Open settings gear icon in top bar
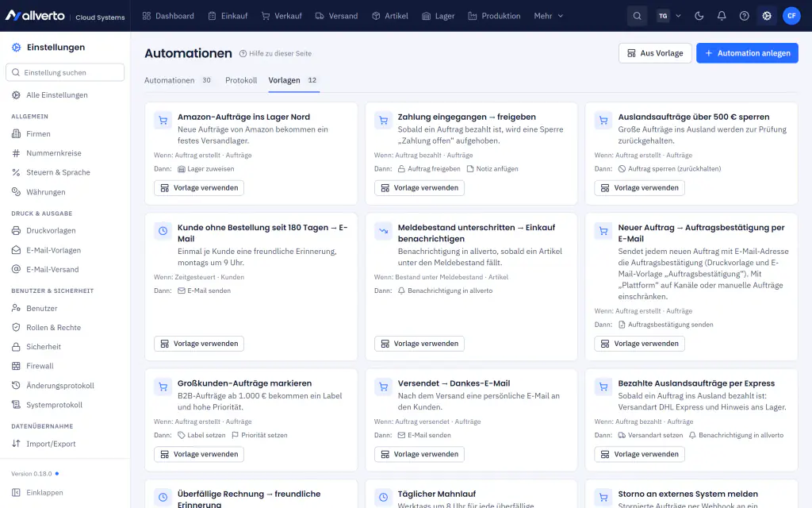Image resolution: width=812 pixels, height=508 pixels. coord(767,16)
